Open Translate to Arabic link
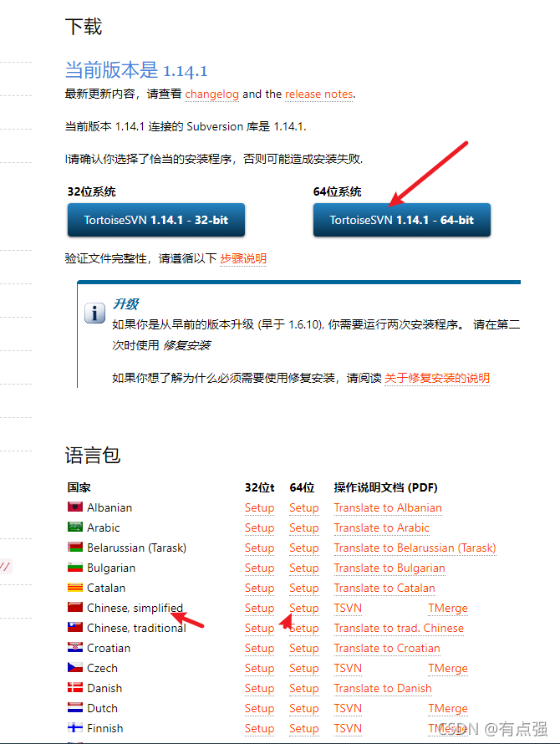560x744 pixels. coord(382,527)
